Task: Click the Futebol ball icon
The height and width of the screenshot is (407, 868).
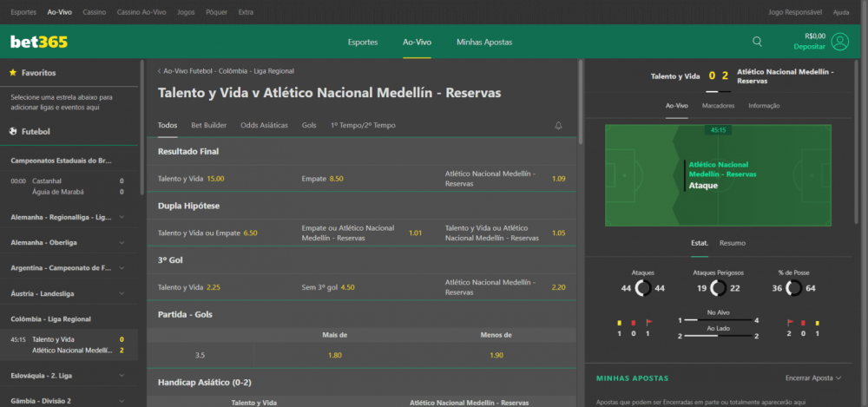Action: pyautogui.click(x=13, y=132)
